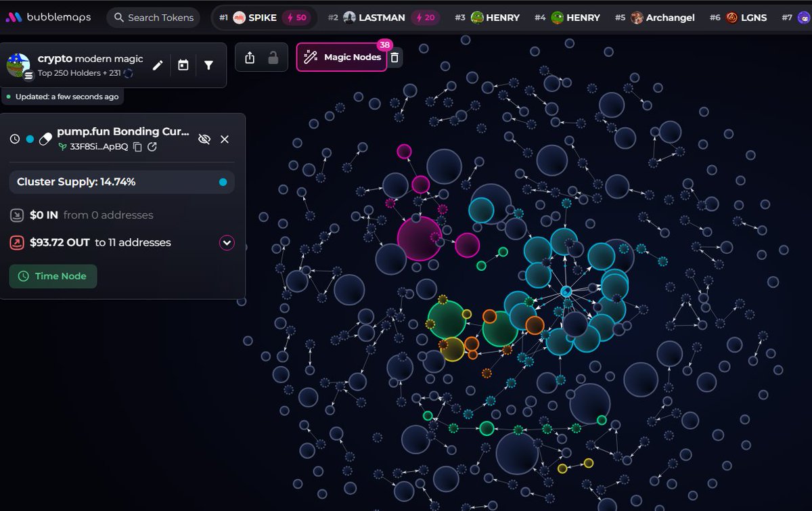Click the Time Node button
This screenshot has height=511, width=812.
click(53, 276)
